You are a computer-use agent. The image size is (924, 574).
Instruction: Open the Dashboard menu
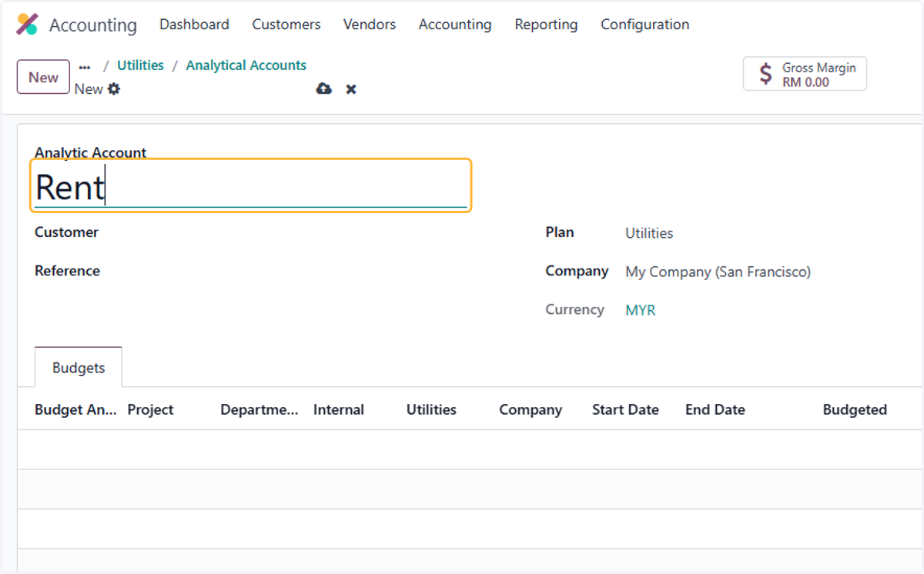tap(194, 25)
